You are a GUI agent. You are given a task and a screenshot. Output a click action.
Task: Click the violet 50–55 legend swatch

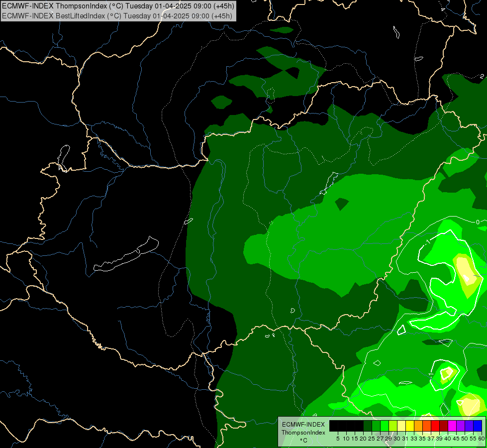[x=469, y=426]
